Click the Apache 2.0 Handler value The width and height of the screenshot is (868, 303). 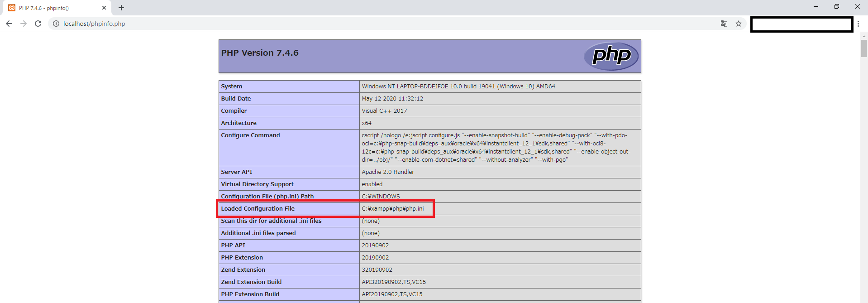click(x=388, y=172)
